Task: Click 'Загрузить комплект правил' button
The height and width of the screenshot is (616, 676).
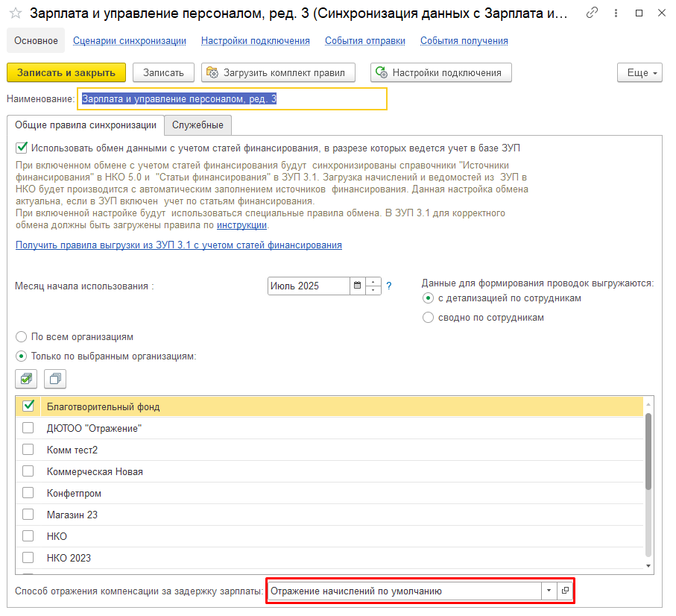Action: (x=278, y=72)
